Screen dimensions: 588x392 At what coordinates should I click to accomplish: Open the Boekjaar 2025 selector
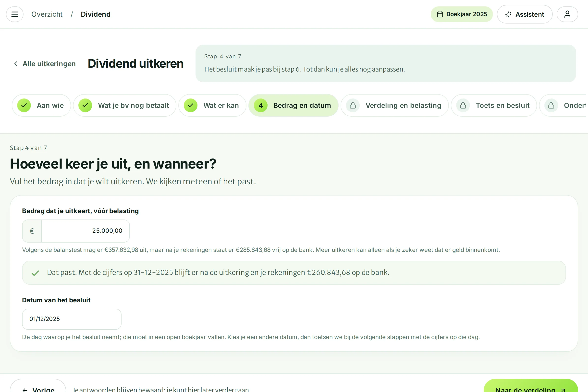pos(462,14)
